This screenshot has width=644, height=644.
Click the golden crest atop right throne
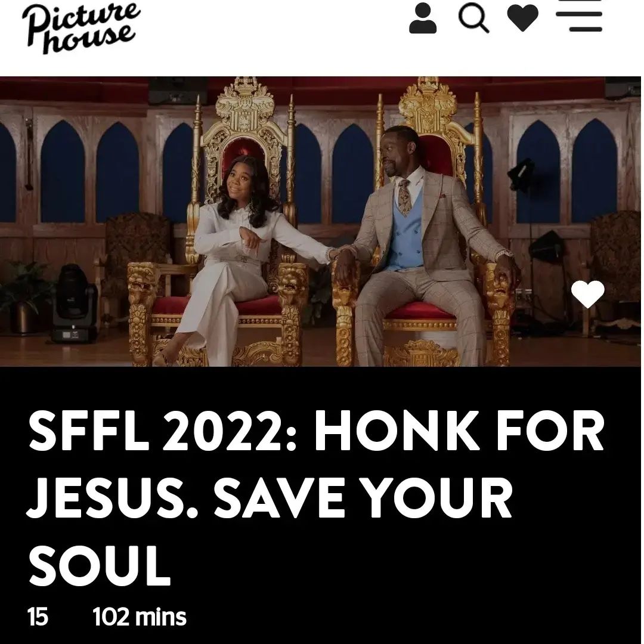pyautogui.click(x=428, y=103)
